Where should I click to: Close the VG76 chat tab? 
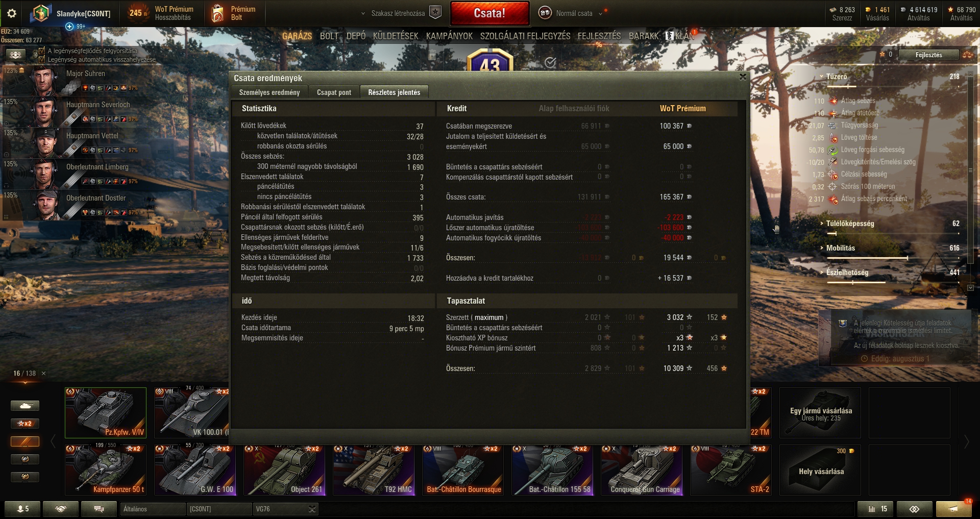312,509
